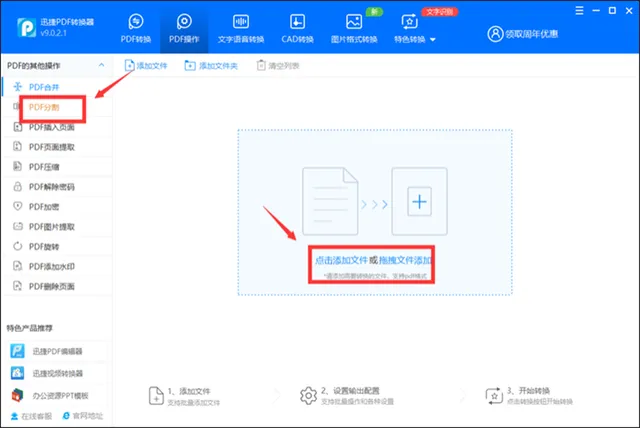Viewport: 640px width, 428px height.
Task: Click the PDF添加水印 icon
Action: coord(18,266)
